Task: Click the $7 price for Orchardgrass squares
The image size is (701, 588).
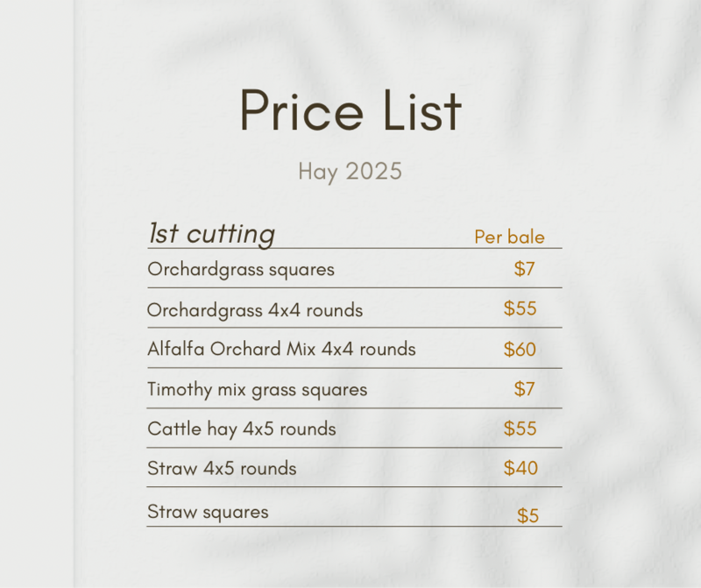Action: coord(524,269)
